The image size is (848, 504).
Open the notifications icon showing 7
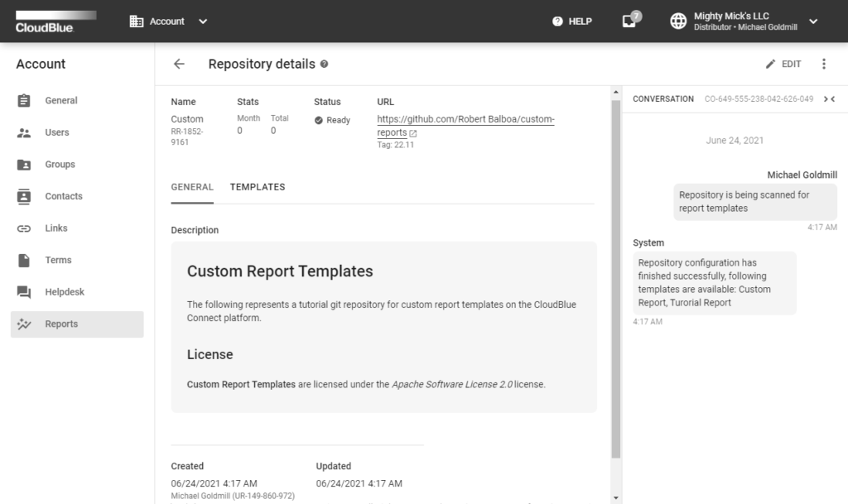pyautogui.click(x=629, y=21)
